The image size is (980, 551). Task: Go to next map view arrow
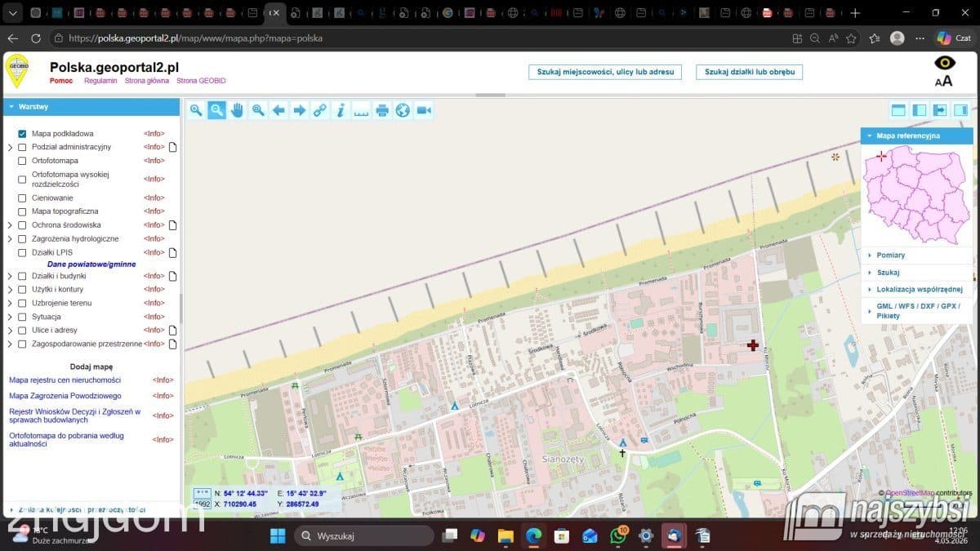(300, 110)
